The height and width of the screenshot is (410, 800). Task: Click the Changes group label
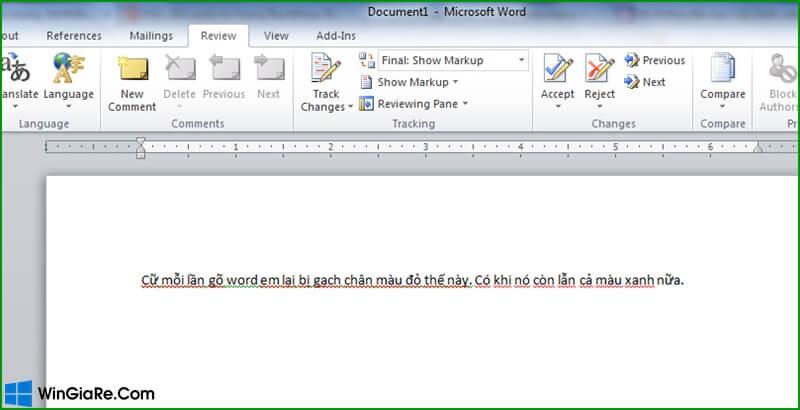point(613,123)
